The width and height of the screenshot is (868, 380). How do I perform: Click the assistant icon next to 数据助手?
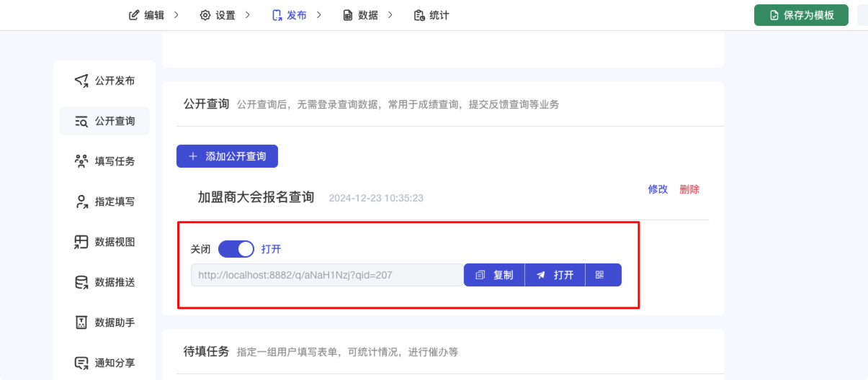(81, 322)
